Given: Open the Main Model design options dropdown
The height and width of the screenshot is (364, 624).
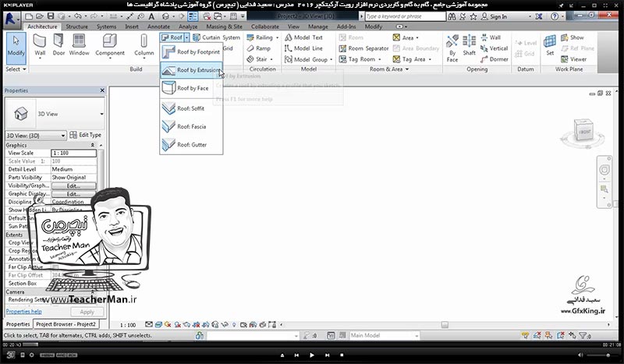Looking at the screenshot, I should coord(385,336).
